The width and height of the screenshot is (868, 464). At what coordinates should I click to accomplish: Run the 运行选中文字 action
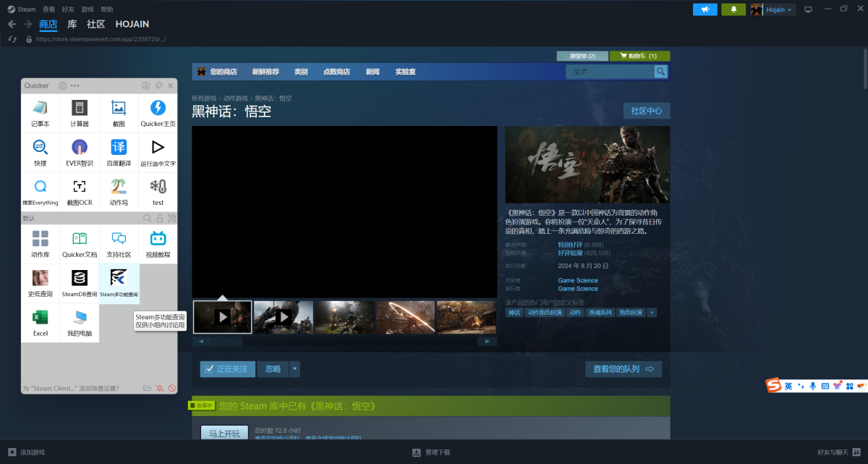[x=158, y=153]
